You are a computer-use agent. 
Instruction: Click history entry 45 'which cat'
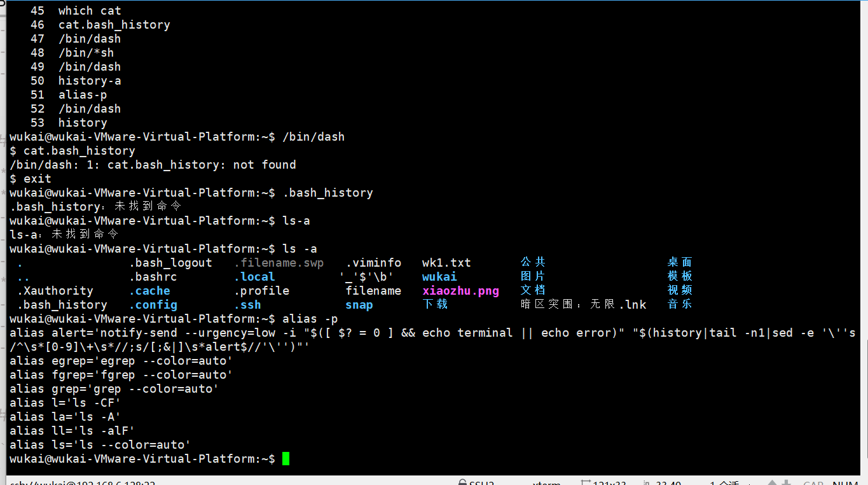point(76,11)
